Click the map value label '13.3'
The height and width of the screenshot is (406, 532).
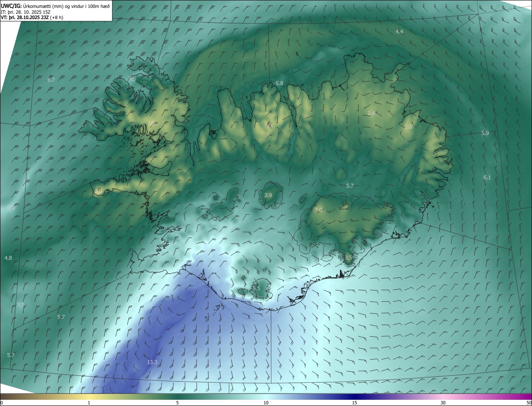point(152,362)
